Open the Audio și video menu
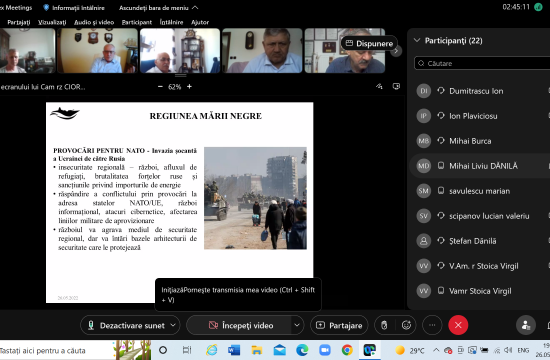550x360 pixels. [94, 22]
